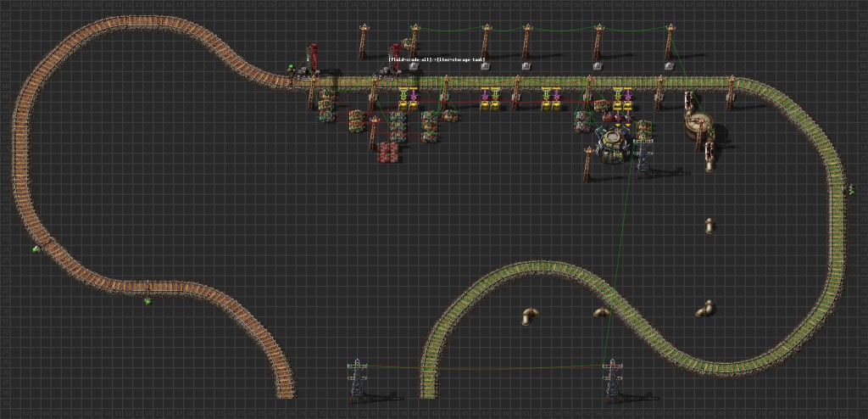
Task: Click the leftmost underground pipe inside the rail loop
Action: point(527,316)
